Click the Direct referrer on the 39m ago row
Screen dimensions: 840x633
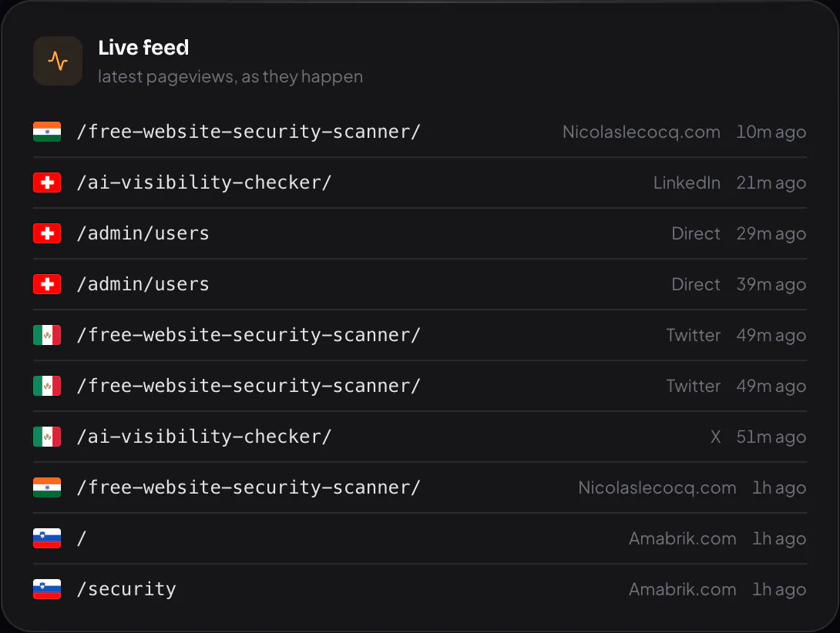[x=696, y=284]
